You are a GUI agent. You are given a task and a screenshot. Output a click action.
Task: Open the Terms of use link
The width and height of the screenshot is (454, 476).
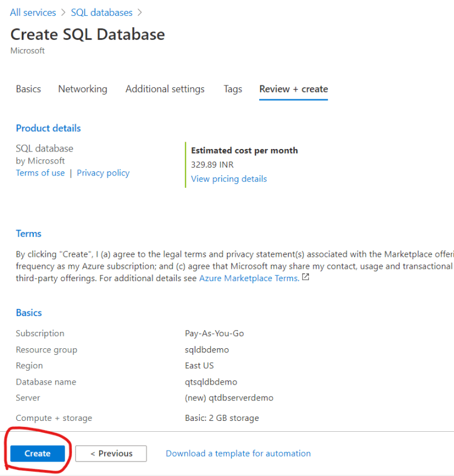point(40,173)
